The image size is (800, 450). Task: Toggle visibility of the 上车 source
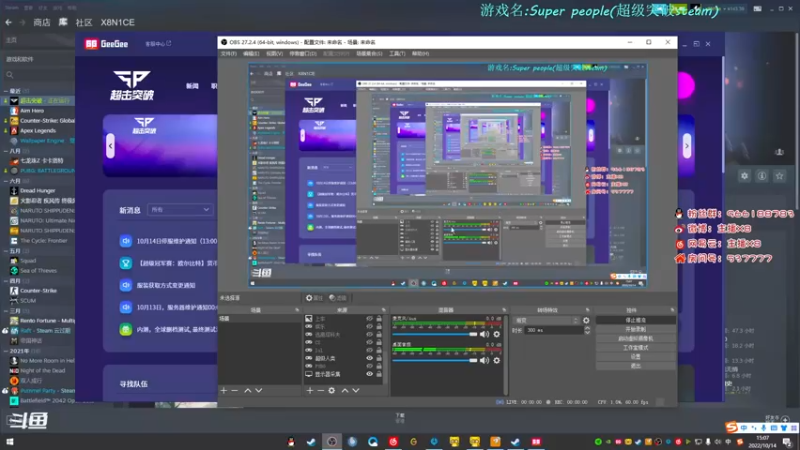point(369,318)
